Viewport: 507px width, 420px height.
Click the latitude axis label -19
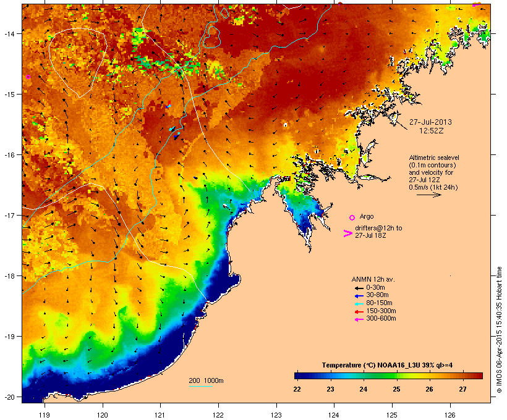click(x=9, y=337)
